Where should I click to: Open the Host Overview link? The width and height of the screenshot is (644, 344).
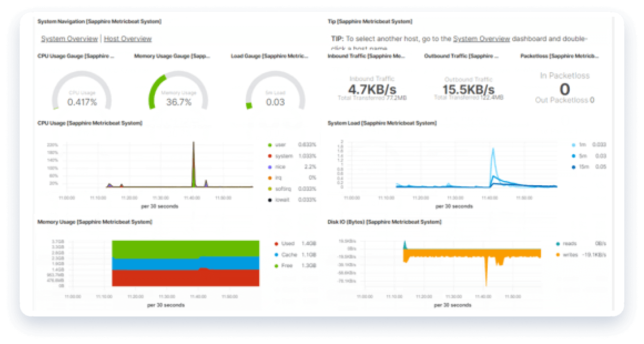(128, 39)
